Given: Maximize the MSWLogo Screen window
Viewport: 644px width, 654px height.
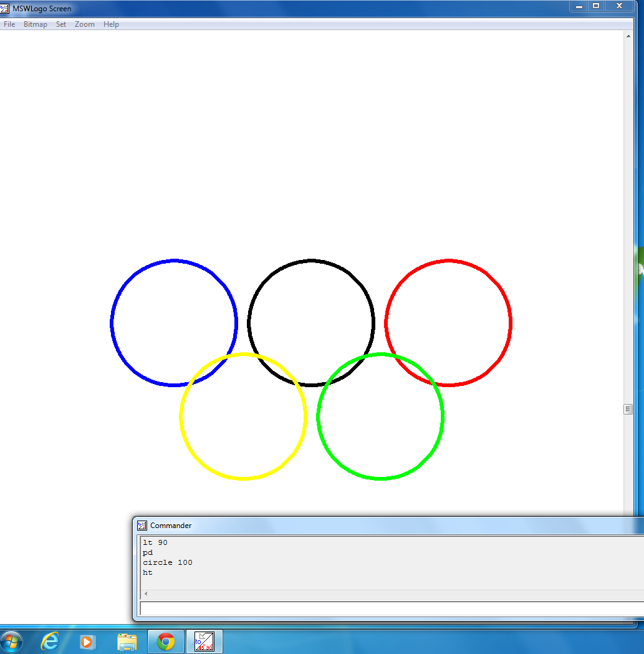Looking at the screenshot, I should (596, 6).
